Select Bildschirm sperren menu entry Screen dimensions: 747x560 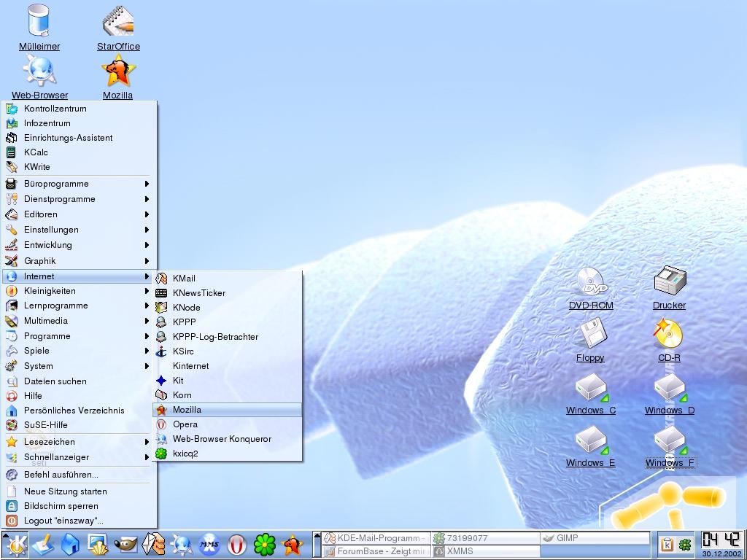[79, 506]
